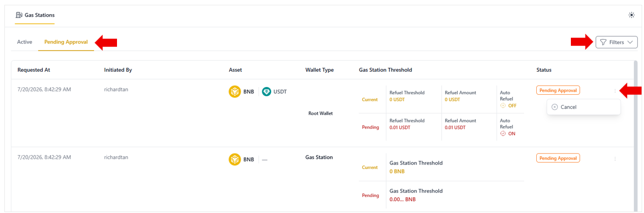Switch to the Active tab
The height and width of the screenshot is (213, 644).
coord(24,42)
